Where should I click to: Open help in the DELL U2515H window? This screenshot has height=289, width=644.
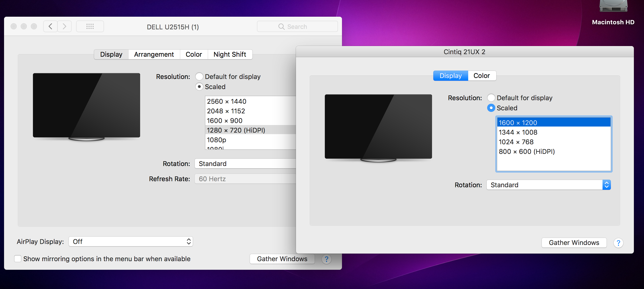327,259
